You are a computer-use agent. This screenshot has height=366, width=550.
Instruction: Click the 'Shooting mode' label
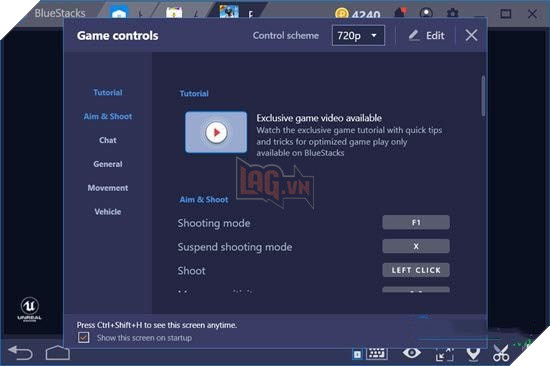click(214, 223)
